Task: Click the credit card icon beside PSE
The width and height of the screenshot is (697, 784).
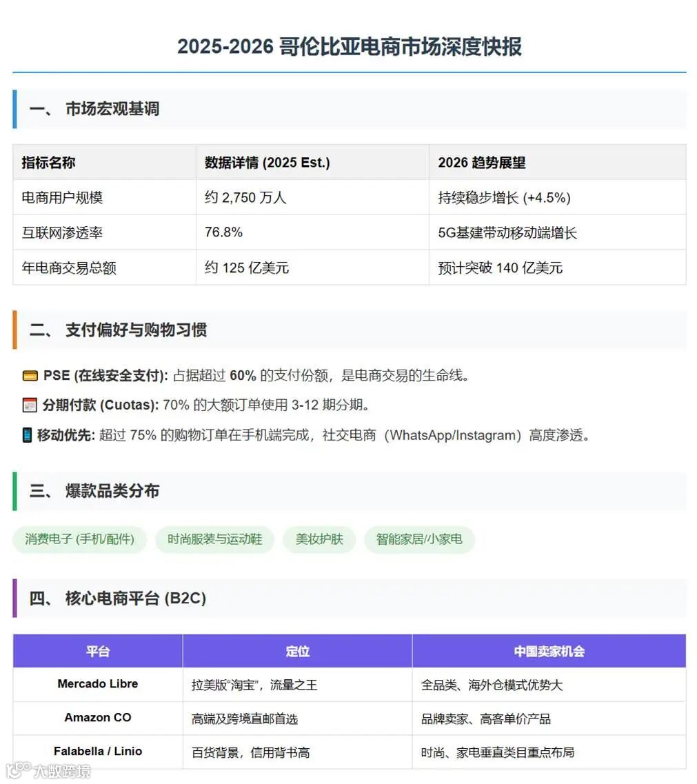Action: click(30, 376)
